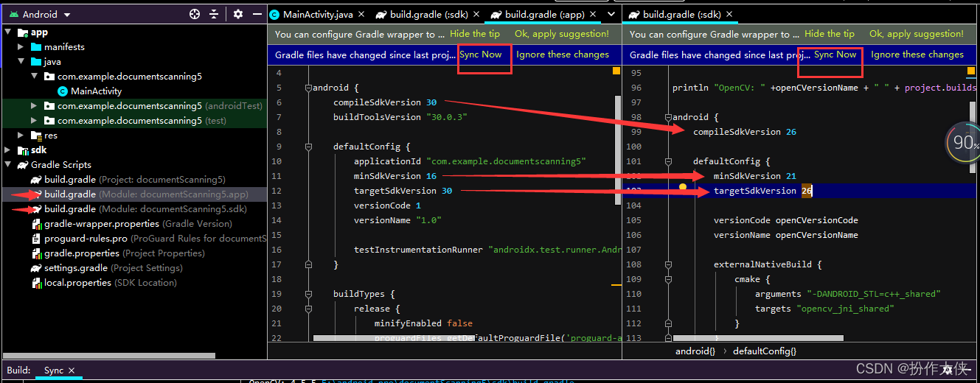Click the proguard-rules.pro file icon

36,239
